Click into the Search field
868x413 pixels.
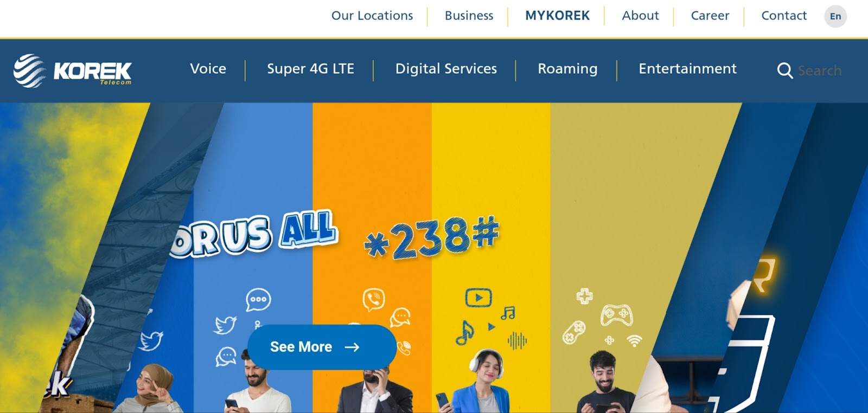click(820, 70)
